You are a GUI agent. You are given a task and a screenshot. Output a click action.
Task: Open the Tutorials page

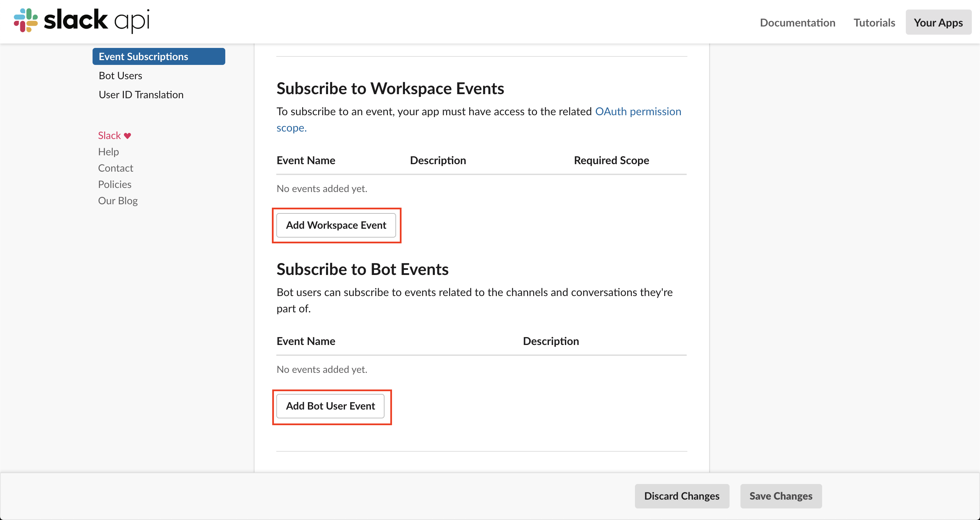[874, 22]
